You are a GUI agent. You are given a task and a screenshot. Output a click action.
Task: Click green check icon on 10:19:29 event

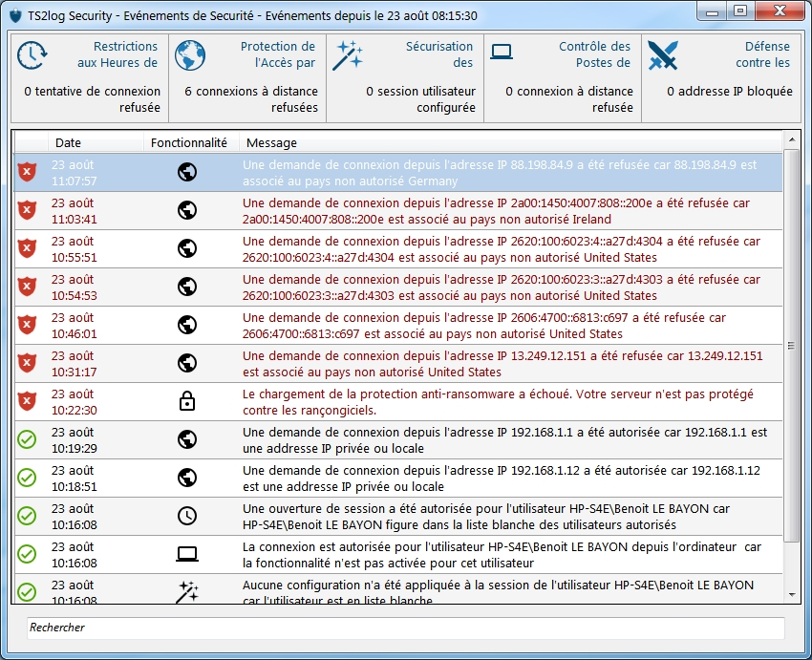point(27,439)
